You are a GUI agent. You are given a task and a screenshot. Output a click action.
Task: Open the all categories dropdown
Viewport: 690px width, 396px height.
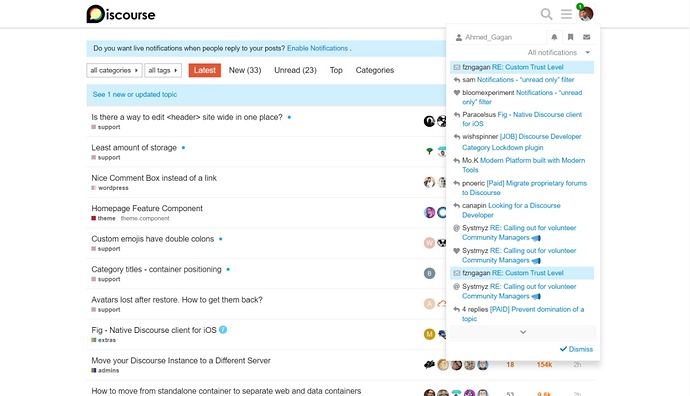pyautogui.click(x=114, y=70)
